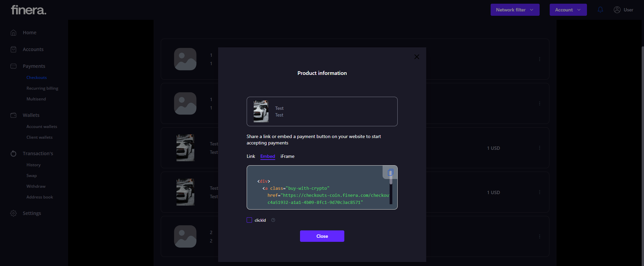The image size is (644, 266).
Task: Click the clickId help question icon
Action: (x=273, y=220)
